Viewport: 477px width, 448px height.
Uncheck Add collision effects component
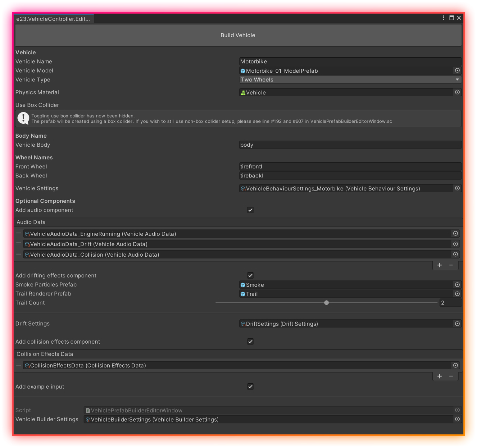[x=250, y=342]
